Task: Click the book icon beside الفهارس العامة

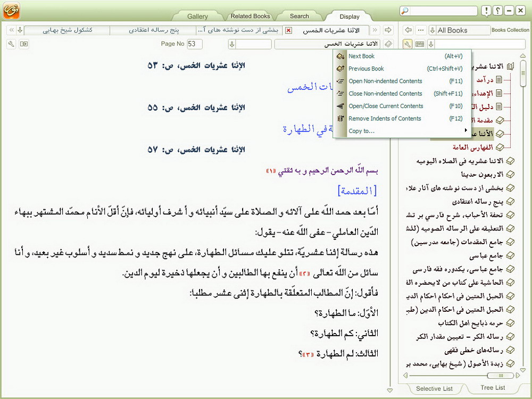Action: [x=500, y=147]
